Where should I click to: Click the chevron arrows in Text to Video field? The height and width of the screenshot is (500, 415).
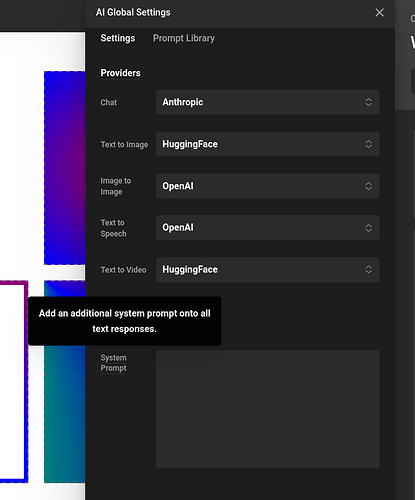[368, 269]
